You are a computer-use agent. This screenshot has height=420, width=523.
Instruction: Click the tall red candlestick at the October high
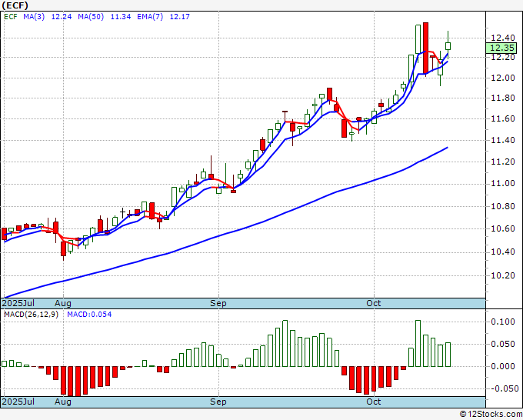click(x=425, y=48)
